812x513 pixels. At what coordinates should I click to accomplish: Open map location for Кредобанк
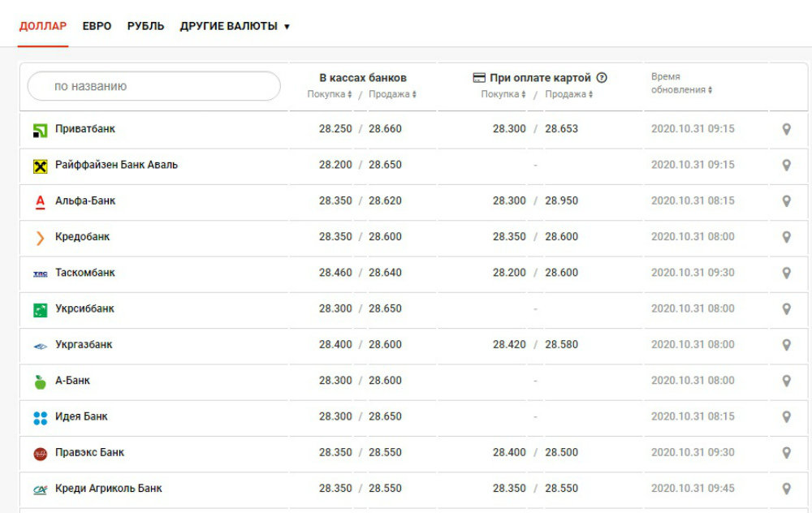(x=786, y=237)
